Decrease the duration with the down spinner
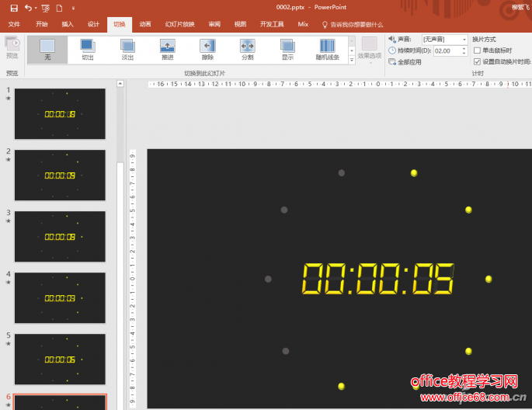This screenshot has width=532, height=410. coord(464,54)
